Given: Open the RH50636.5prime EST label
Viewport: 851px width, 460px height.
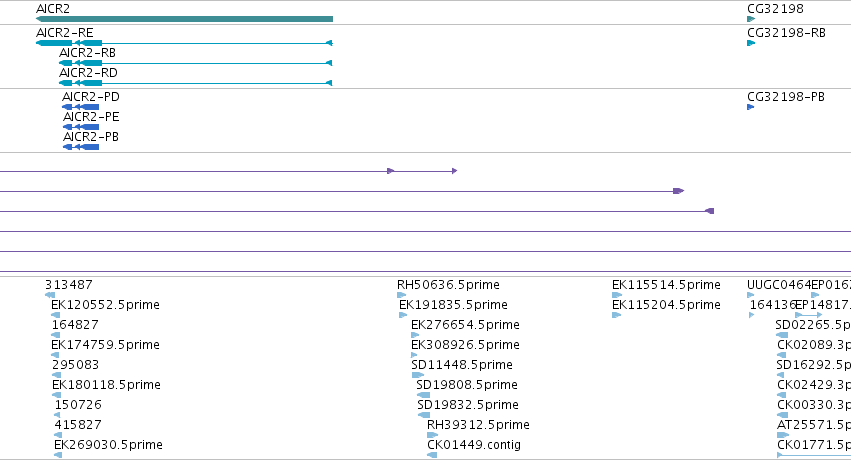Looking at the screenshot, I should point(448,285).
